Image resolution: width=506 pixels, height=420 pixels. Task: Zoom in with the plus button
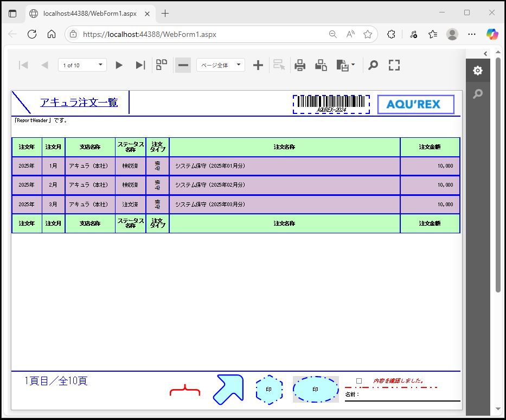[x=258, y=65]
